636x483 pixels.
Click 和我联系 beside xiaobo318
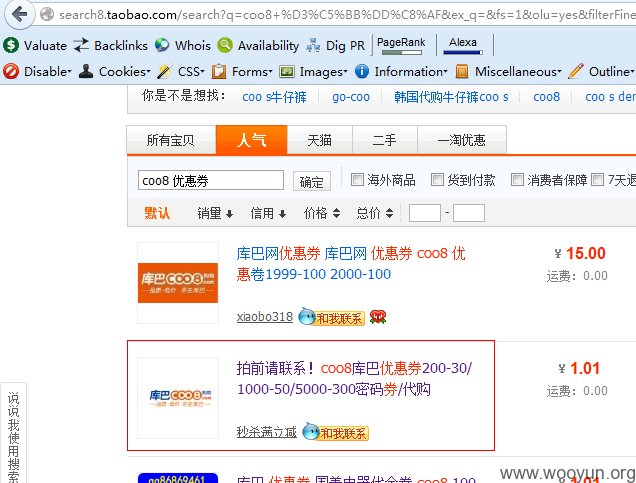[332, 317]
